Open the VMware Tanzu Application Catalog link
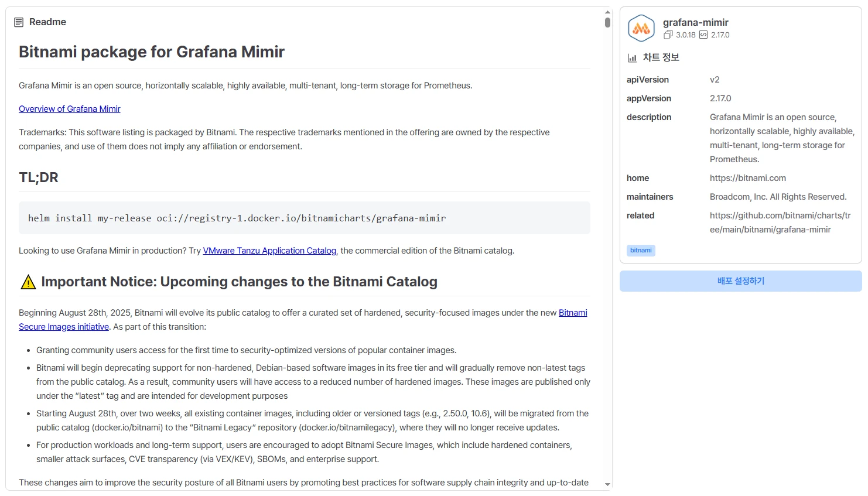 pyautogui.click(x=269, y=251)
